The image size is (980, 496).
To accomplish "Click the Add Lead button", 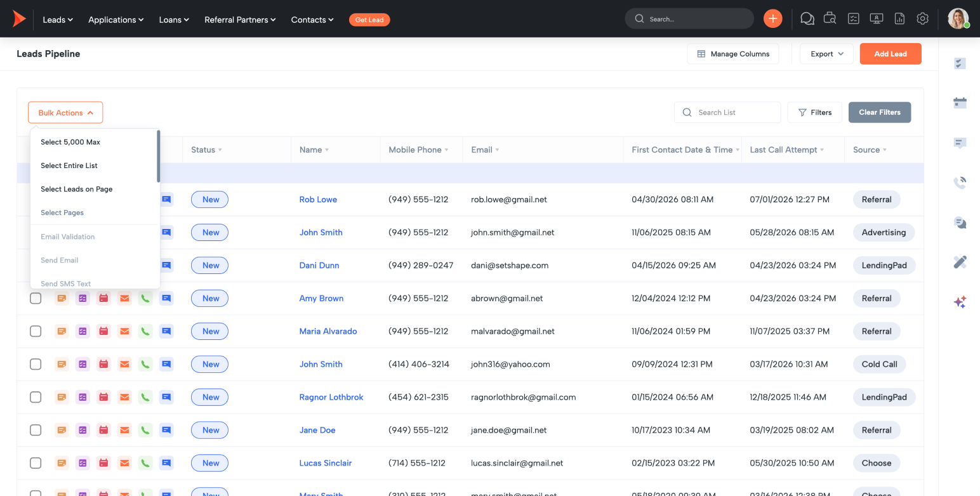I will pos(891,54).
